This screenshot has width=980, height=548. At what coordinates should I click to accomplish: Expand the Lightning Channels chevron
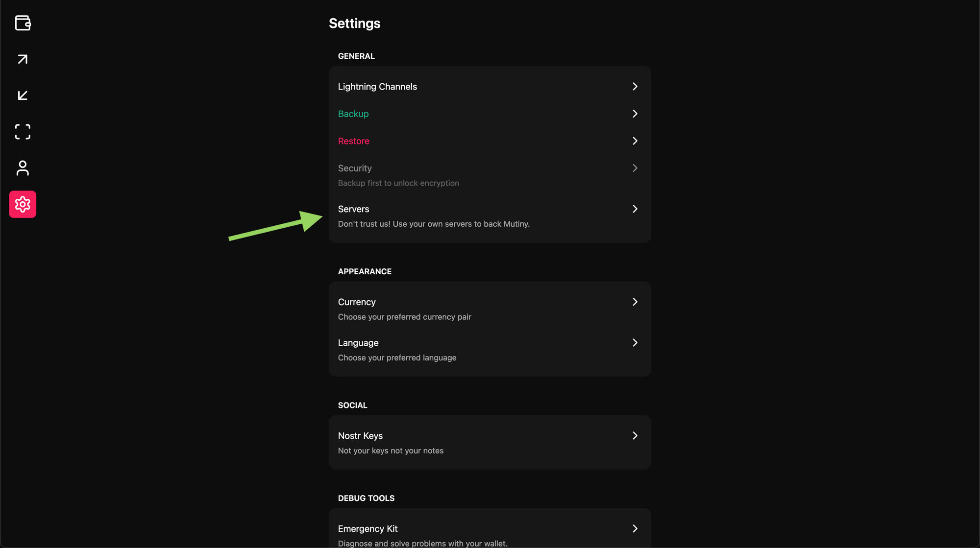tap(635, 87)
